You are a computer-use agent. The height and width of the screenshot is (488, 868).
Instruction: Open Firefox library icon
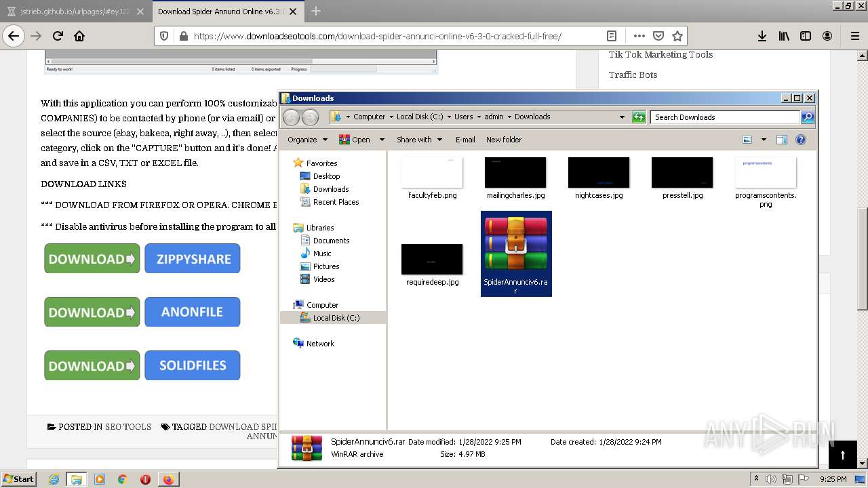(x=784, y=36)
